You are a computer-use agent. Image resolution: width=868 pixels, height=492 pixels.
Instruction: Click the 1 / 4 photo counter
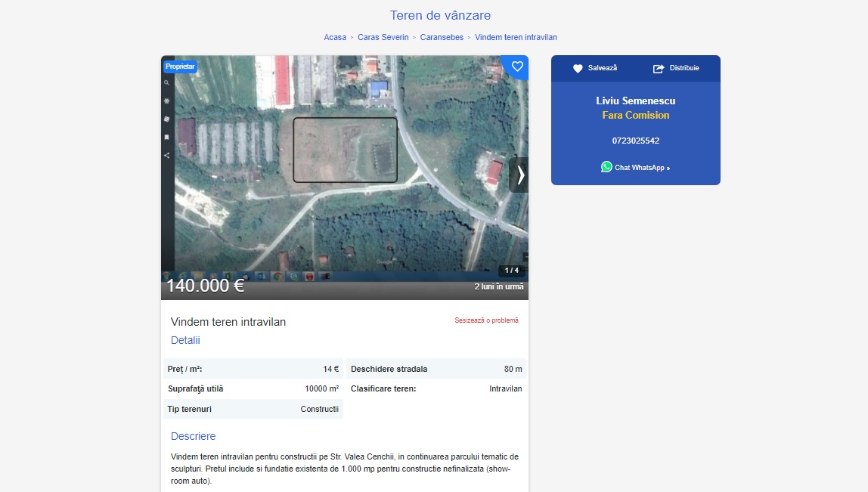click(x=512, y=270)
